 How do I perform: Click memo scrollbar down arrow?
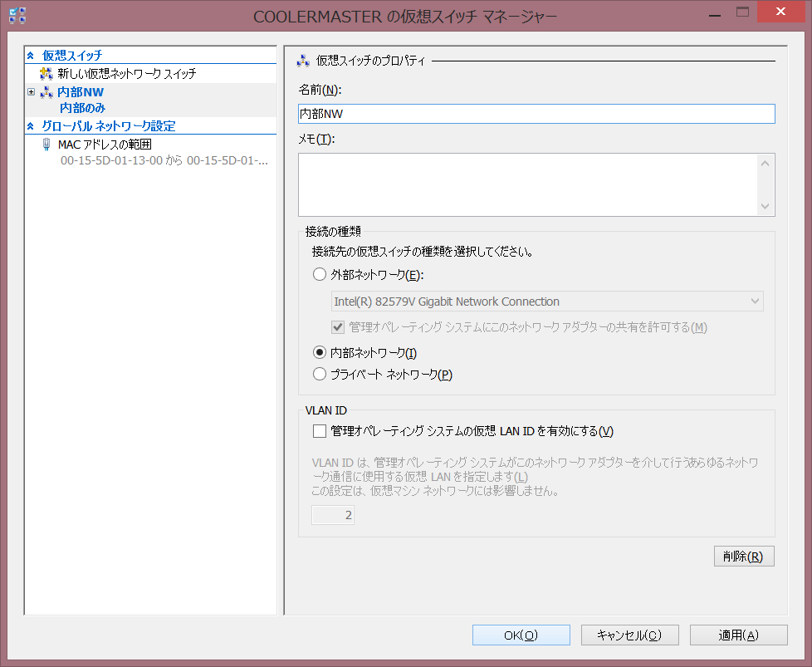point(765,206)
